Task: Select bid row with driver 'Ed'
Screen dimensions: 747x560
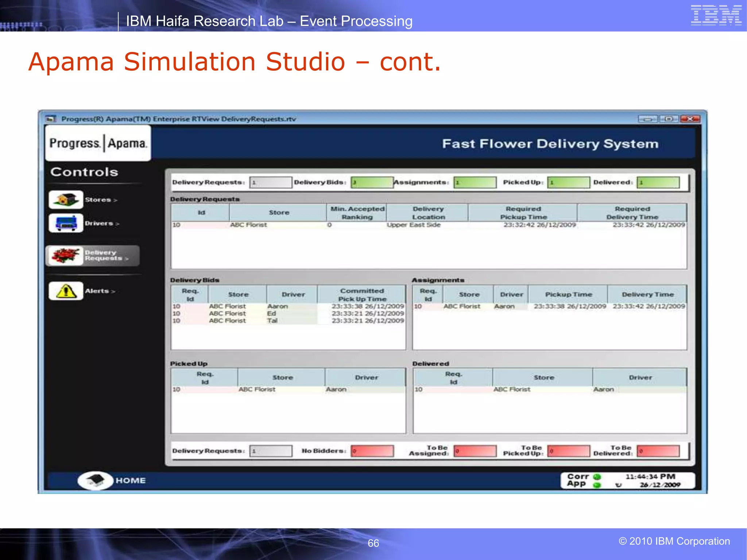Action: click(x=288, y=314)
